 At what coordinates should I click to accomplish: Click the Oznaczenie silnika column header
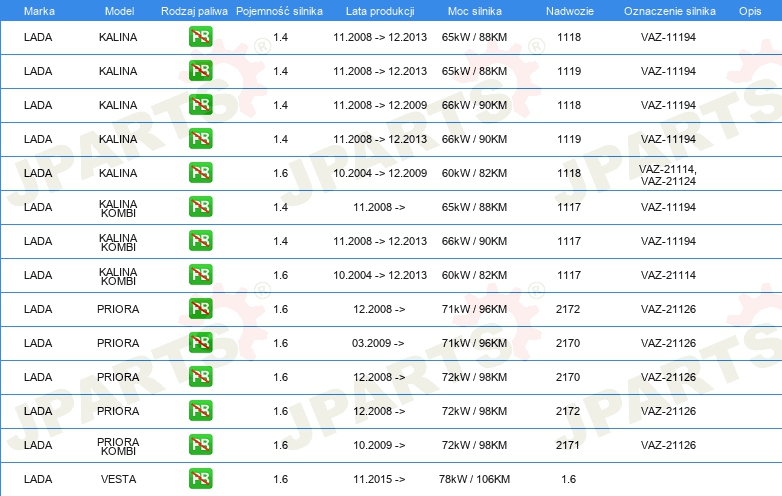click(x=669, y=11)
